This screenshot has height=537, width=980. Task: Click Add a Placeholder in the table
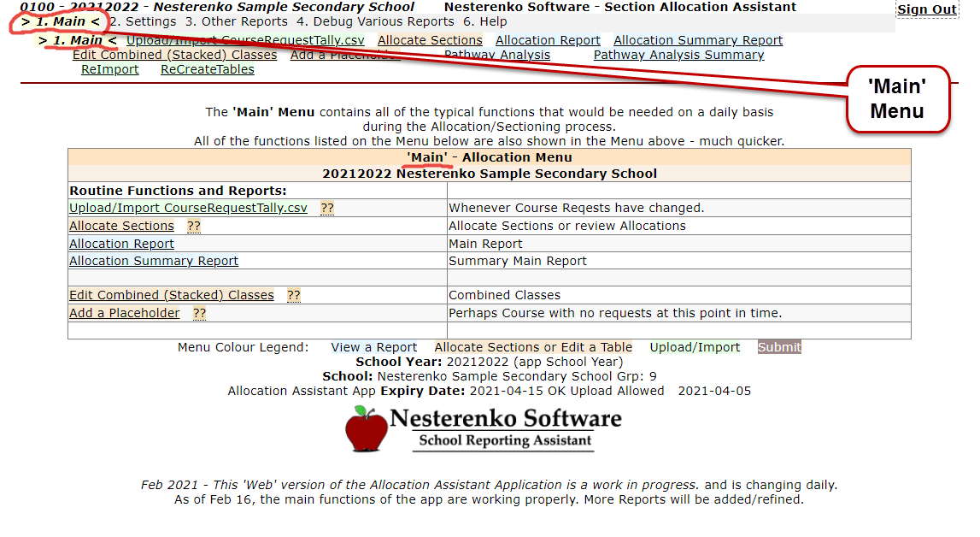tap(125, 314)
